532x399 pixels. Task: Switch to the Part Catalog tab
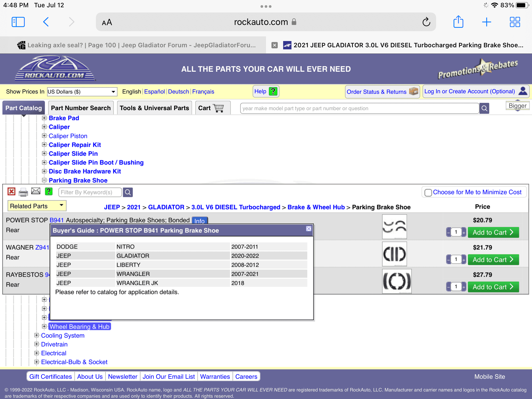24,108
